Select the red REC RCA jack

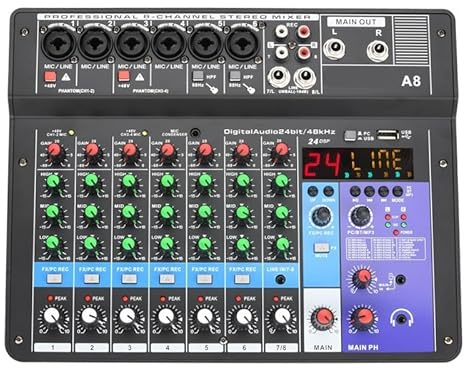click(x=303, y=32)
